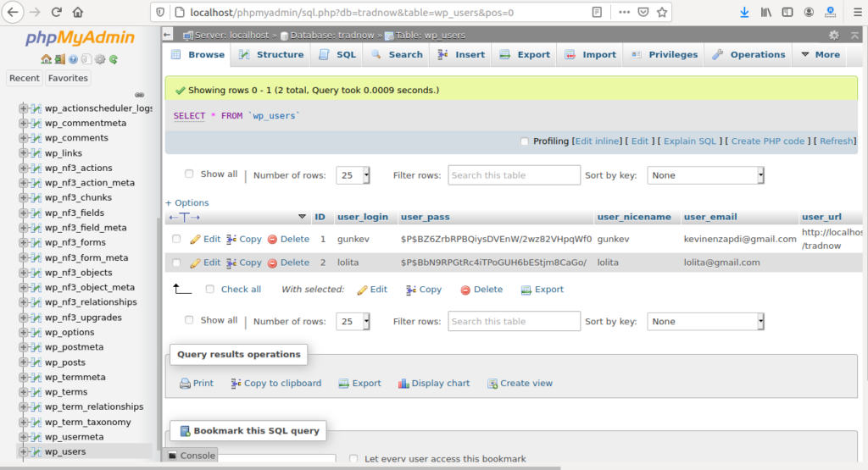This screenshot has height=470, width=868.
Task: Select the lolita row checkbox
Action: (176, 263)
